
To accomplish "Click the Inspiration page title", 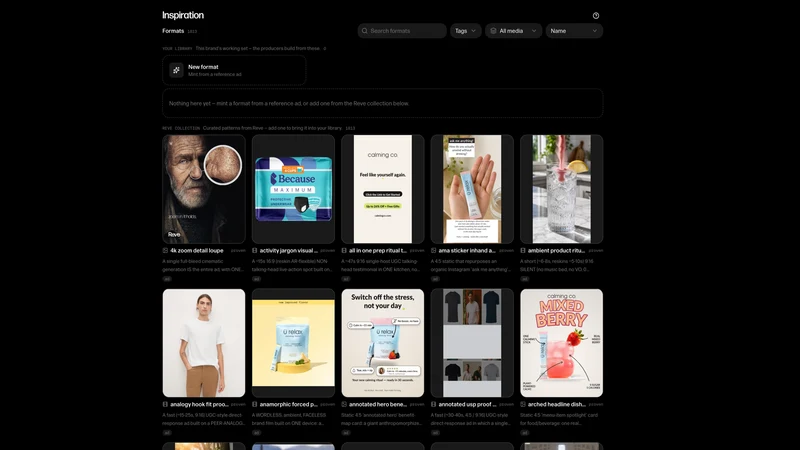I will coord(183,15).
